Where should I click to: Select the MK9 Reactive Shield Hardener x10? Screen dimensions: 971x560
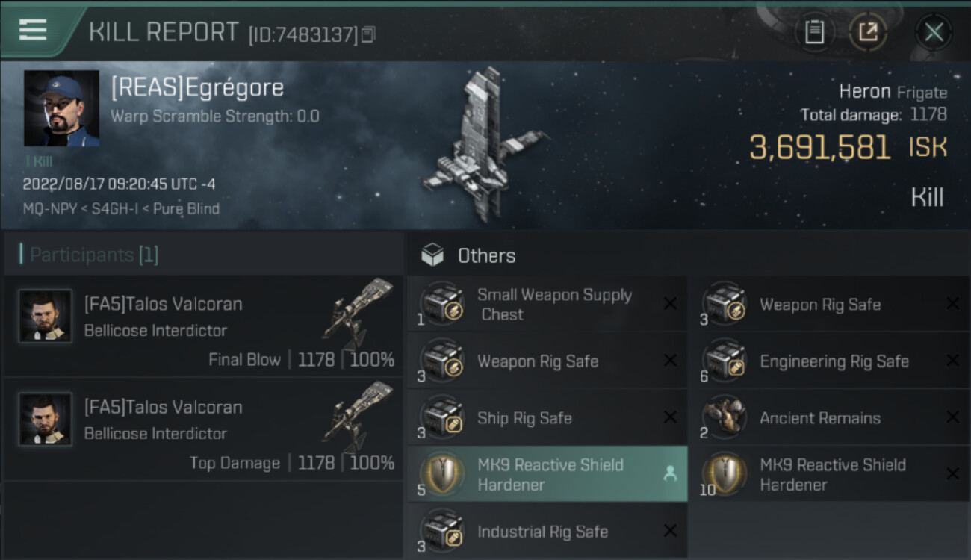(832, 474)
